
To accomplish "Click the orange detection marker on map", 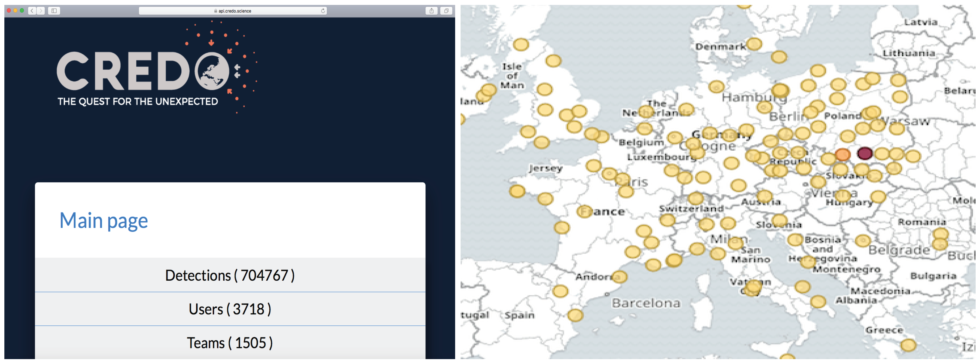I will point(843,154).
